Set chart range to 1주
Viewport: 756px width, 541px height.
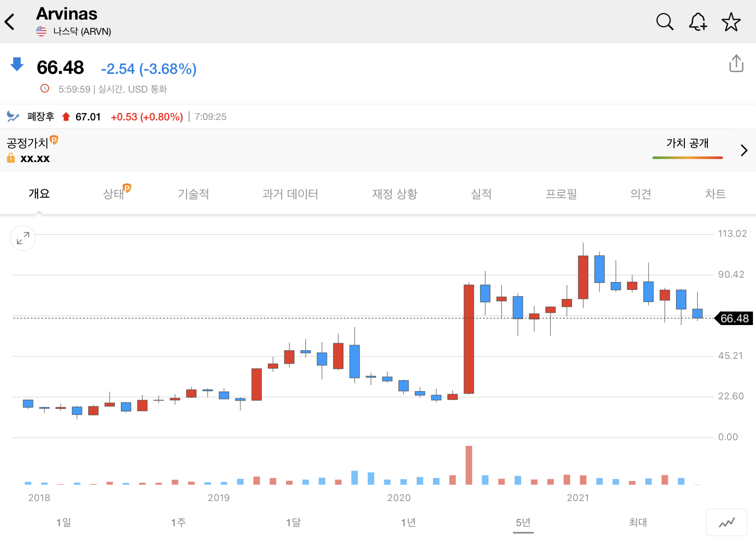tap(178, 522)
